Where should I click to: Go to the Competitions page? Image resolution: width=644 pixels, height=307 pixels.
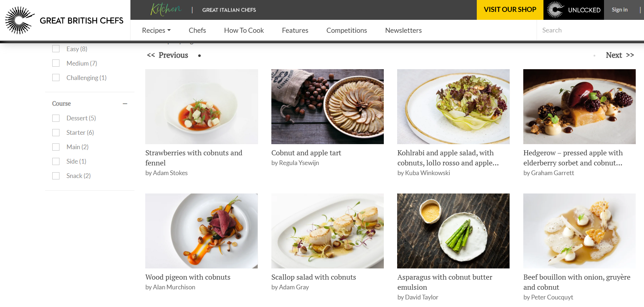tap(347, 30)
